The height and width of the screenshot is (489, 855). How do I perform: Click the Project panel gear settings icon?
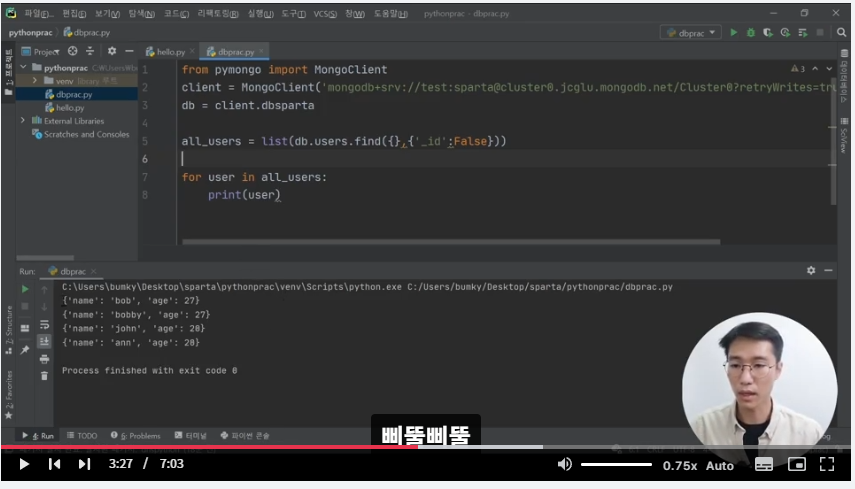click(x=111, y=51)
